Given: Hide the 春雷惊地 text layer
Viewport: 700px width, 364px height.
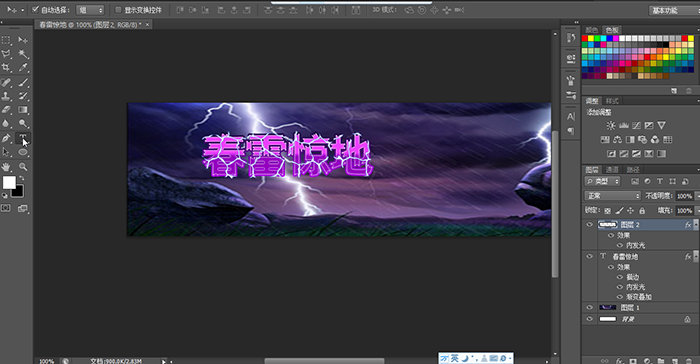Looking at the screenshot, I should coord(589,256).
